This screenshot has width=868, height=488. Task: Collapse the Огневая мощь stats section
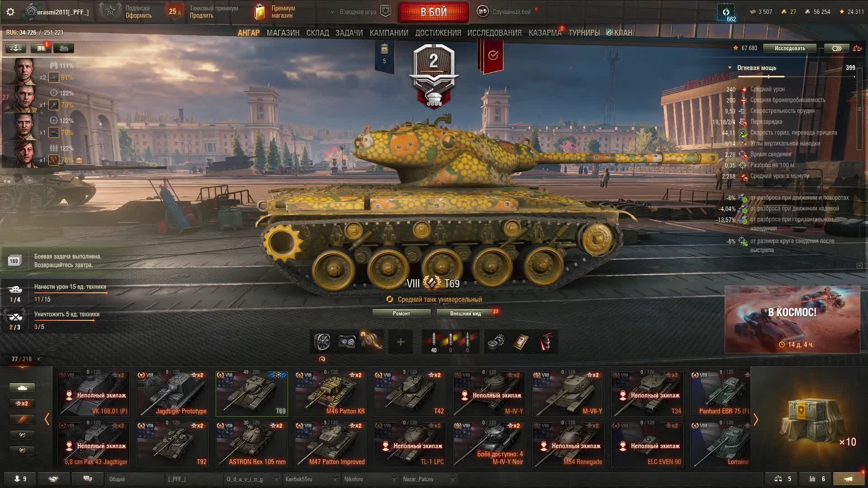point(730,68)
